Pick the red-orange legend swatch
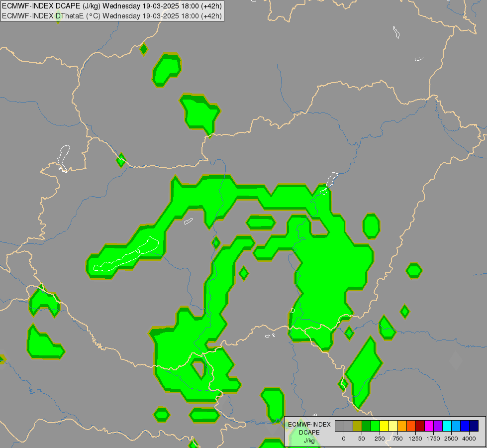Viewport: 487px width, 448px height. (411, 426)
